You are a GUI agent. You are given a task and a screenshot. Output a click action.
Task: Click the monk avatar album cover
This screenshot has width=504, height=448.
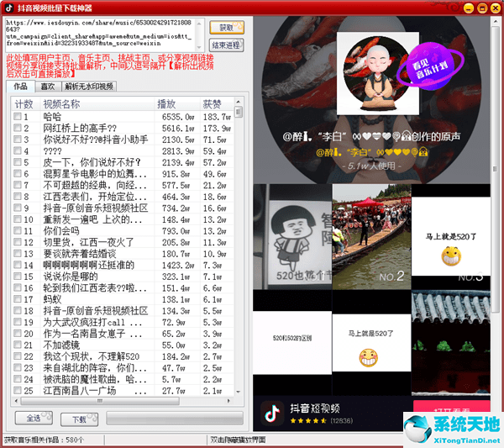point(378,73)
